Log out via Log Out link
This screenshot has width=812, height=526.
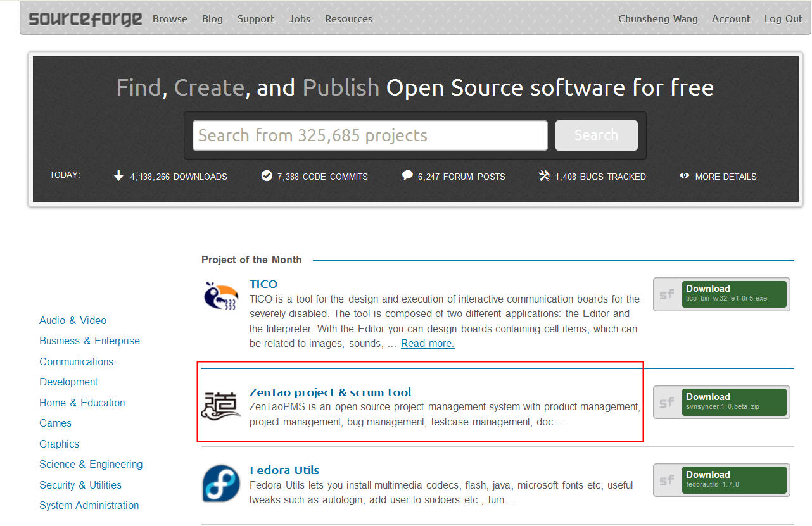point(783,18)
